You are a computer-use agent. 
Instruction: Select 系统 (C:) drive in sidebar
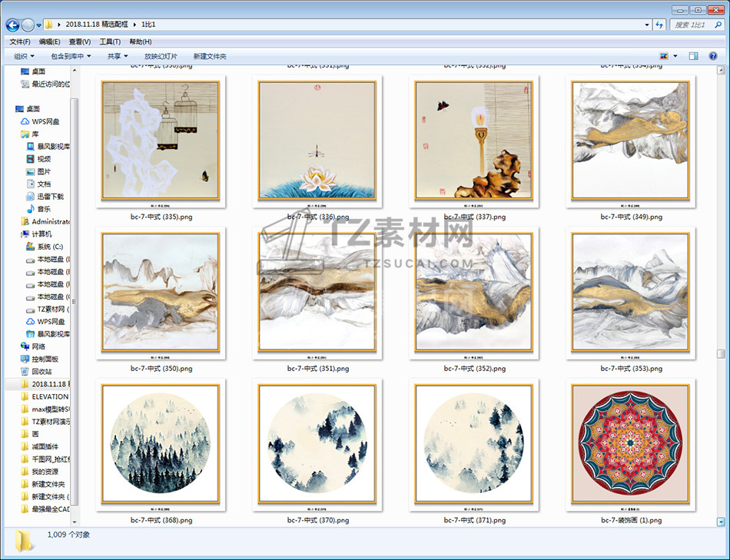(49, 247)
